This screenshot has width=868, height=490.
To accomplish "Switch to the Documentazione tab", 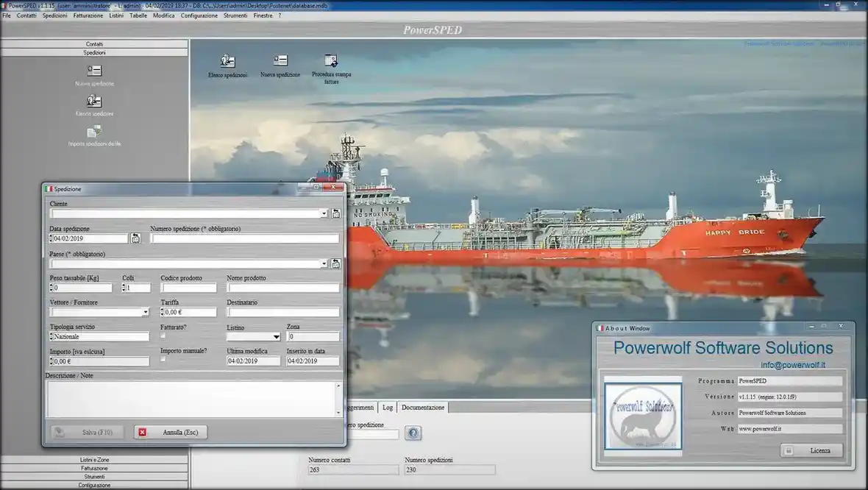I will point(423,408).
